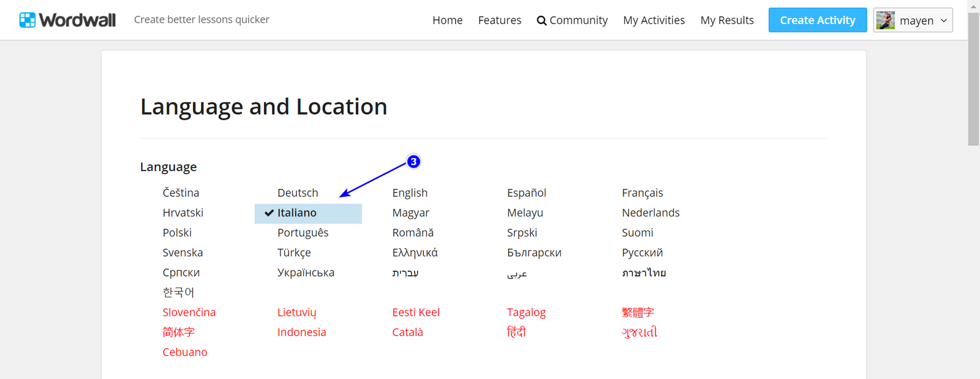
Task: Pick Português from the languages
Action: tap(303, 232)
